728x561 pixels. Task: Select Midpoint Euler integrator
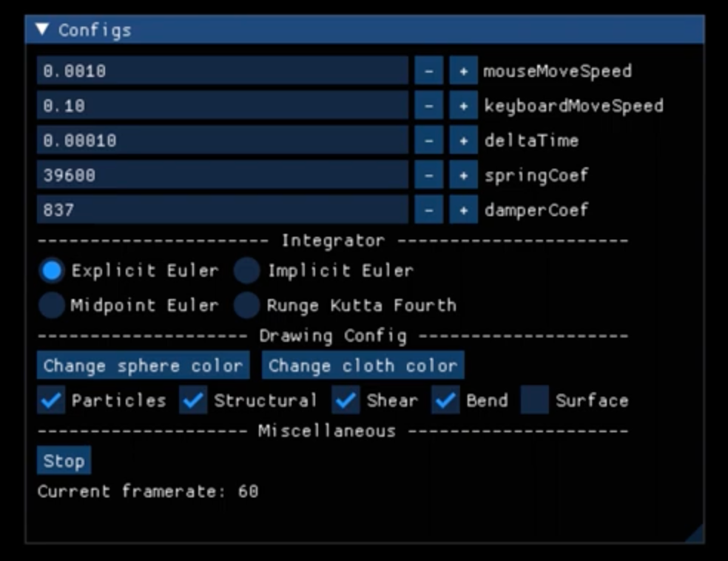pos(52,305)
